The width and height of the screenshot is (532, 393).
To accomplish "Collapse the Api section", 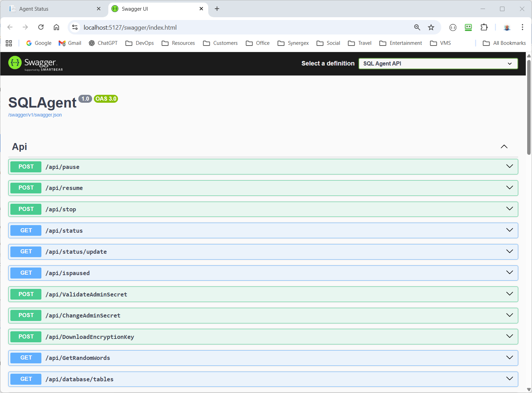I will coord(504,147).
